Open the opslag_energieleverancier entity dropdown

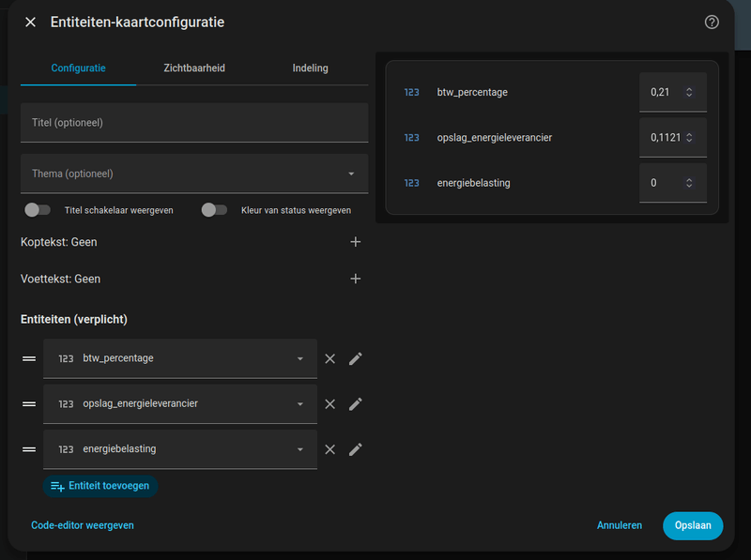coord(180,404)
